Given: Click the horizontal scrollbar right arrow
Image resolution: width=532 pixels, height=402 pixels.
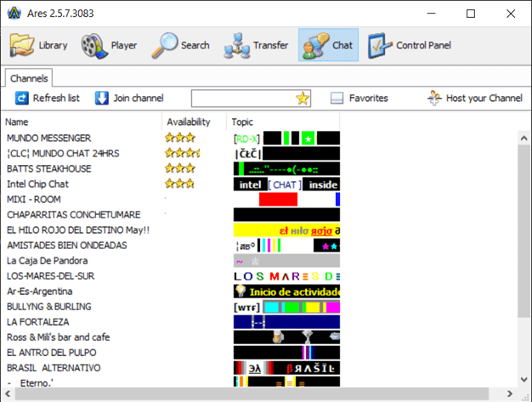Looking at the screenshot, I should point(510,394).
